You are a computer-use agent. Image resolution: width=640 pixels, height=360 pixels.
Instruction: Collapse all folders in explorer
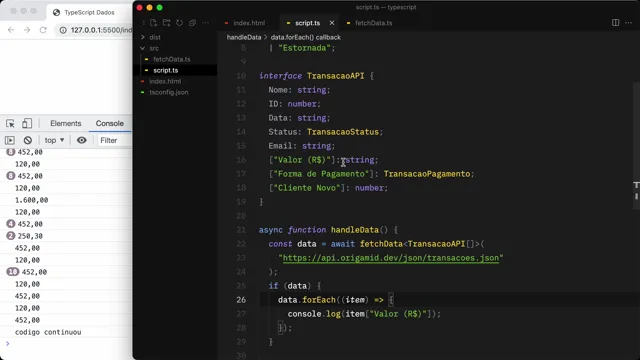tap(192, 23)
